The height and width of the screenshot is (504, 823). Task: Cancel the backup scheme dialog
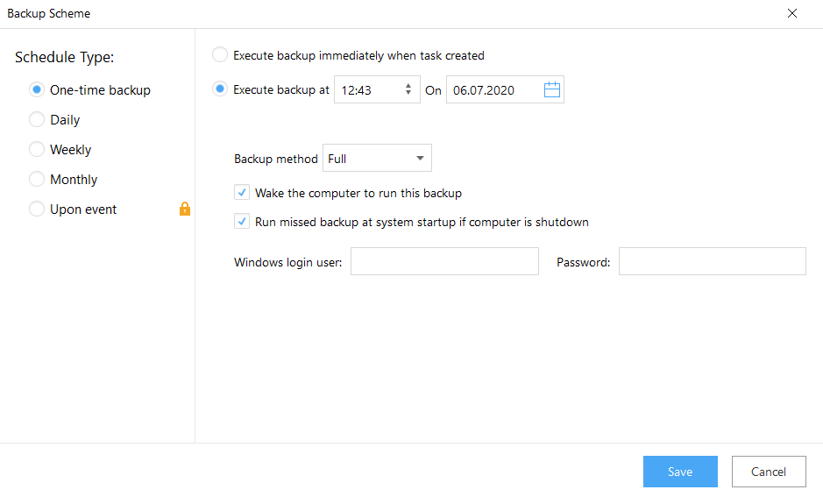tap(769, 472)
